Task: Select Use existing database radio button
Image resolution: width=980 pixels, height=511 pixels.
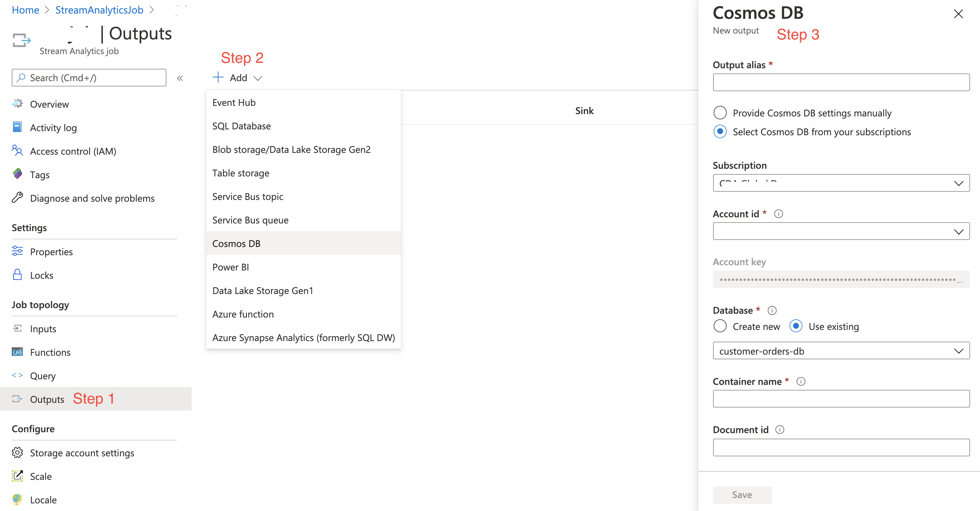Action: pyautogui.click(x=795, y=326)
